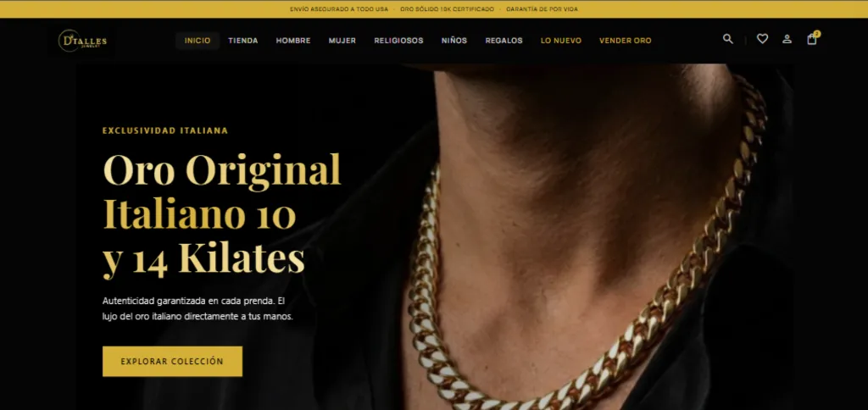Open the user account icon

(x=787, y=39)
